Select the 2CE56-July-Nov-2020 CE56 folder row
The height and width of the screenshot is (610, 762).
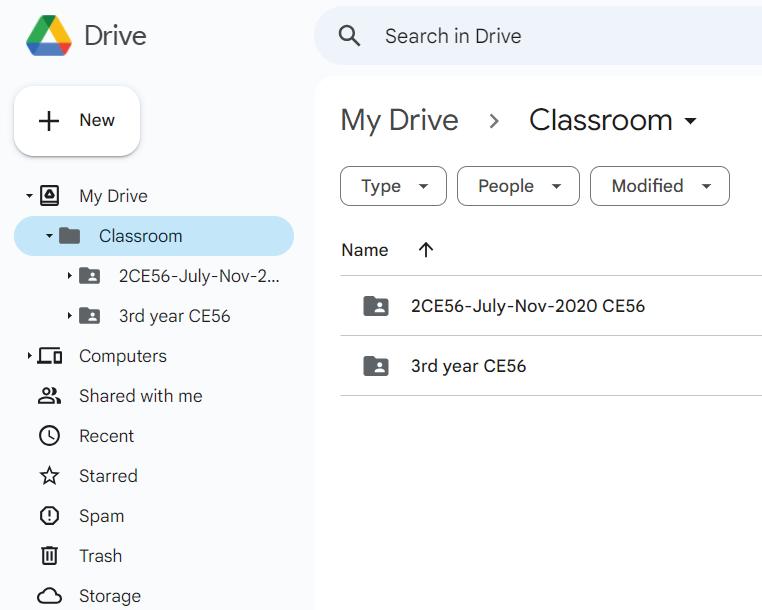click(527, 306)
